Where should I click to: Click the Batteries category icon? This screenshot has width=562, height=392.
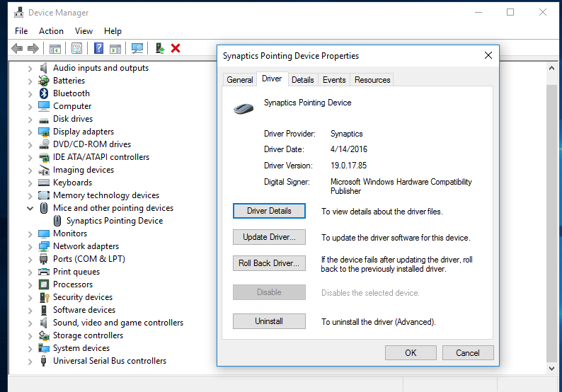click(44, 81)
